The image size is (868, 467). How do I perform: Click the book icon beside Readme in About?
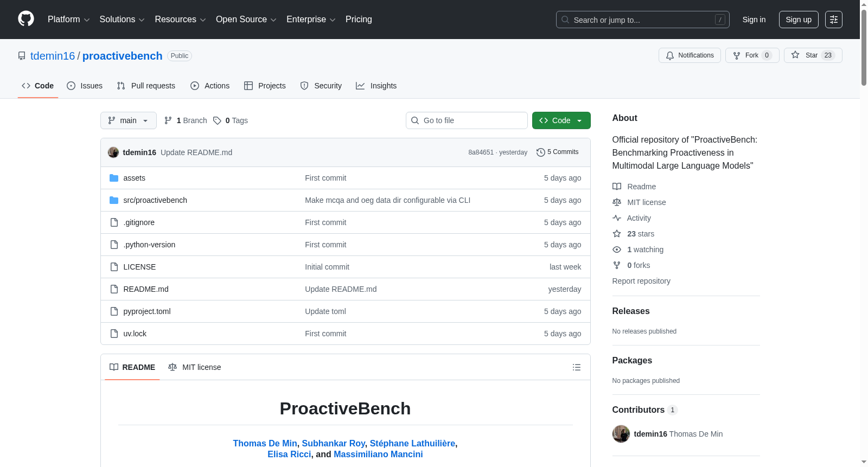[617, 187]
